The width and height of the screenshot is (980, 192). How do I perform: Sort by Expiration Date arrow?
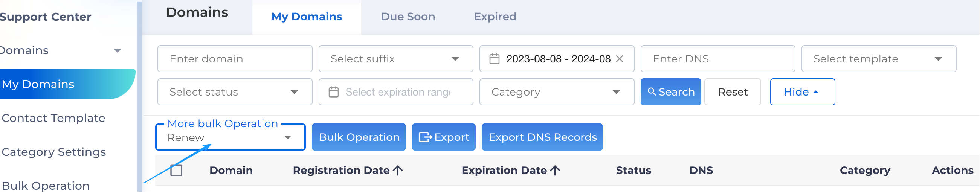coord(555,170)
